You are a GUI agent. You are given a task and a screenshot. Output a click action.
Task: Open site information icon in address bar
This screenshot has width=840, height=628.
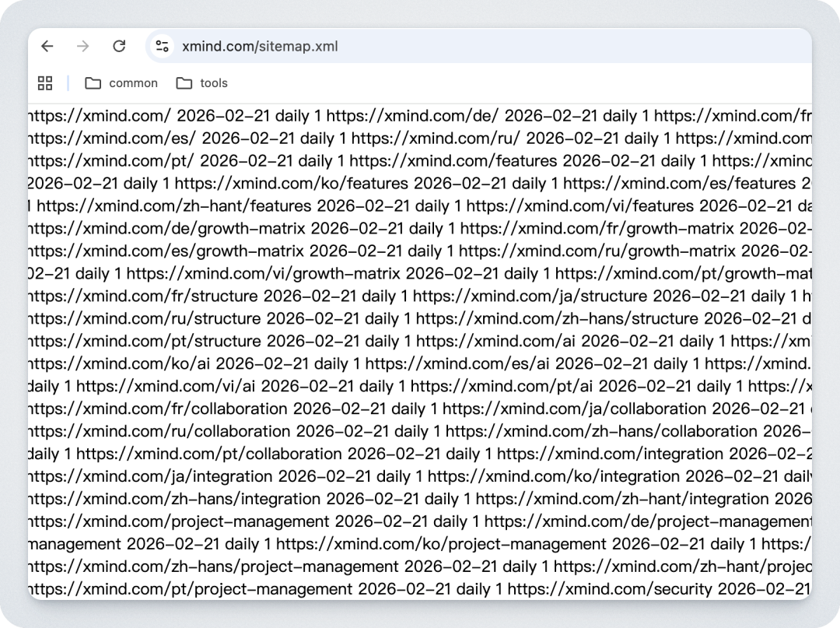(163, 46)
